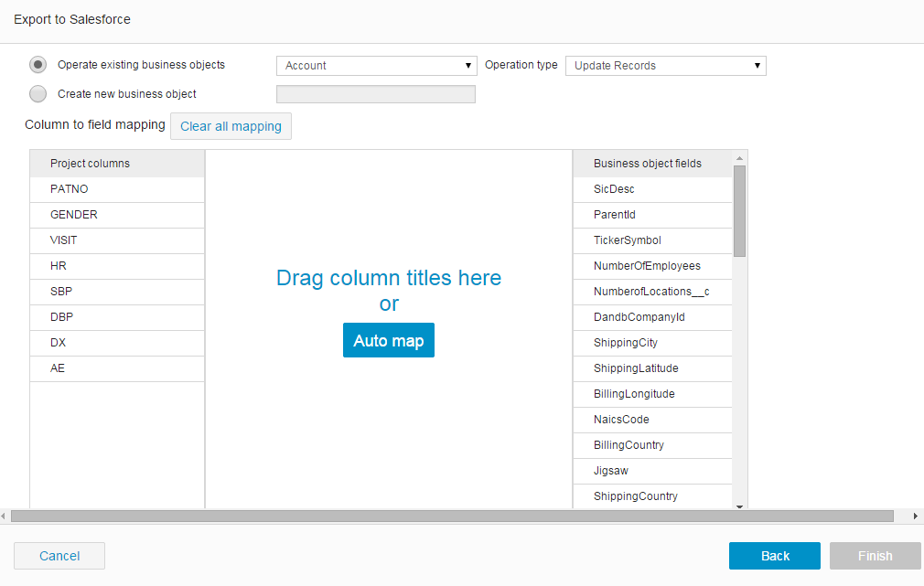
Task: Click the new business object name field
Action: pos(376,94)
